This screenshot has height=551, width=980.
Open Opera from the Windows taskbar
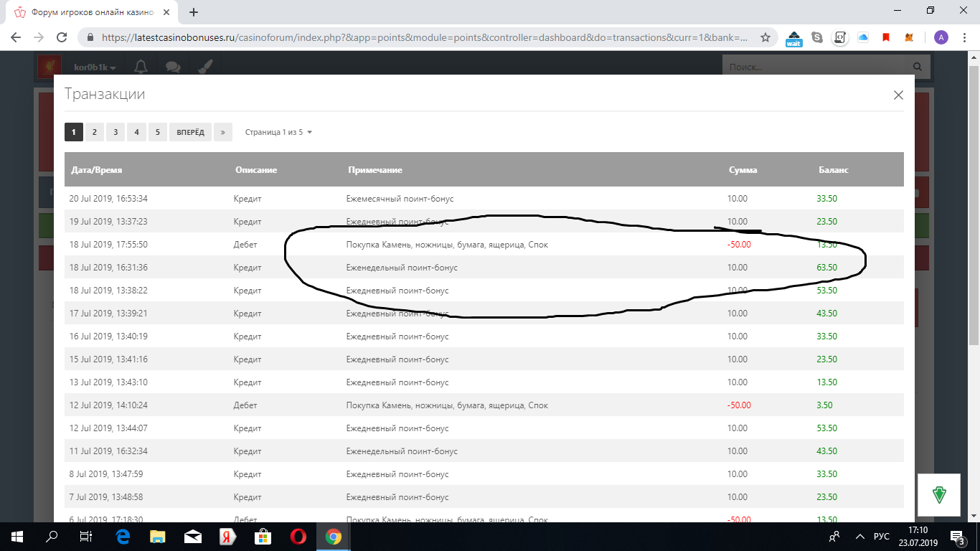pyautogui.click(x=298, y=537)
